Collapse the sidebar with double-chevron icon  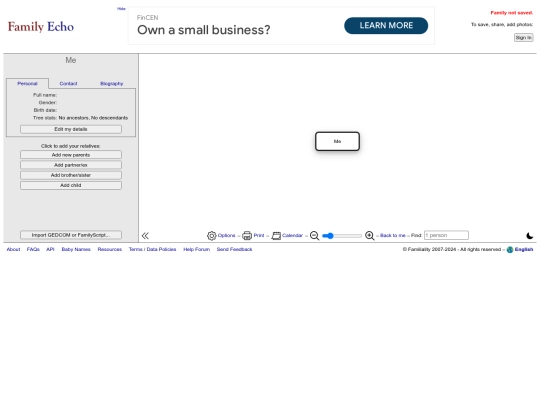145,236
